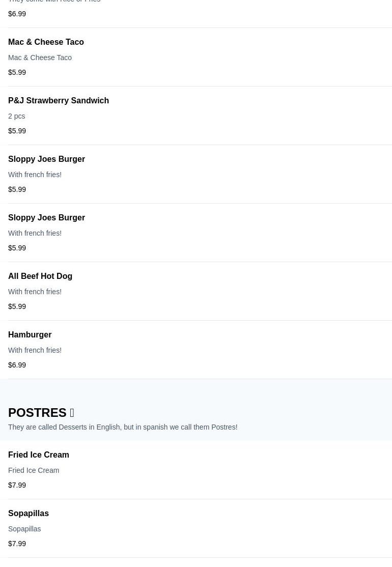Click the icon next to POSTRES heading
Image resolution: width=392 pixels, height=567 pixels.
point(72,413)
